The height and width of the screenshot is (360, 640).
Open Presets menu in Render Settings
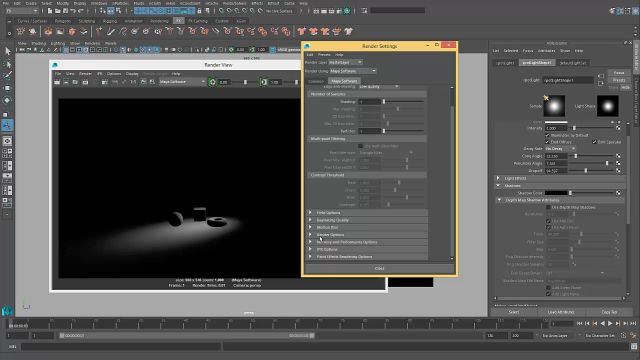point(324,55)
